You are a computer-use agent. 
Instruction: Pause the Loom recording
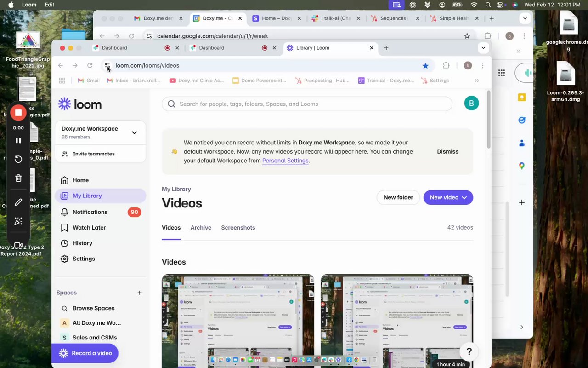pyautogui.click(x=18, y=140)
